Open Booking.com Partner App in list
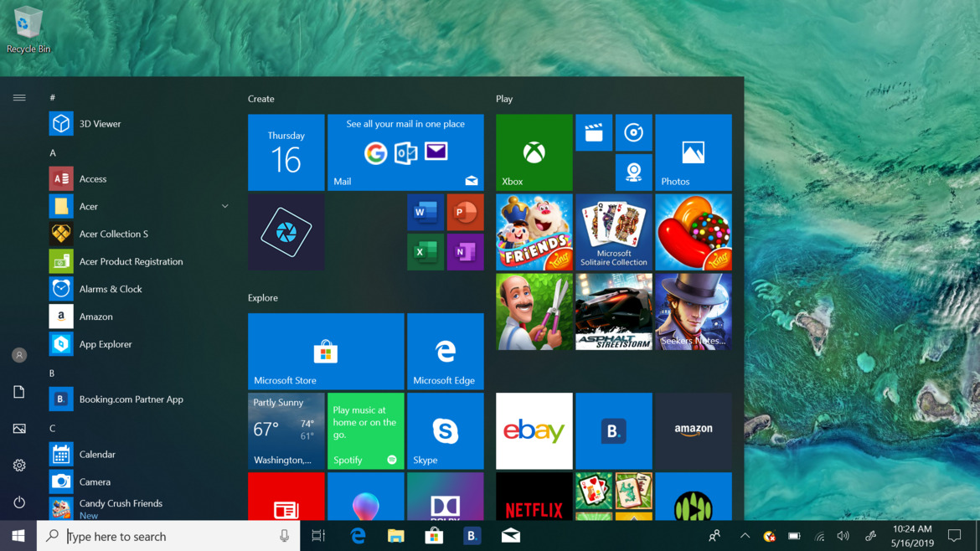980x551 pixels. coord(139,399)
